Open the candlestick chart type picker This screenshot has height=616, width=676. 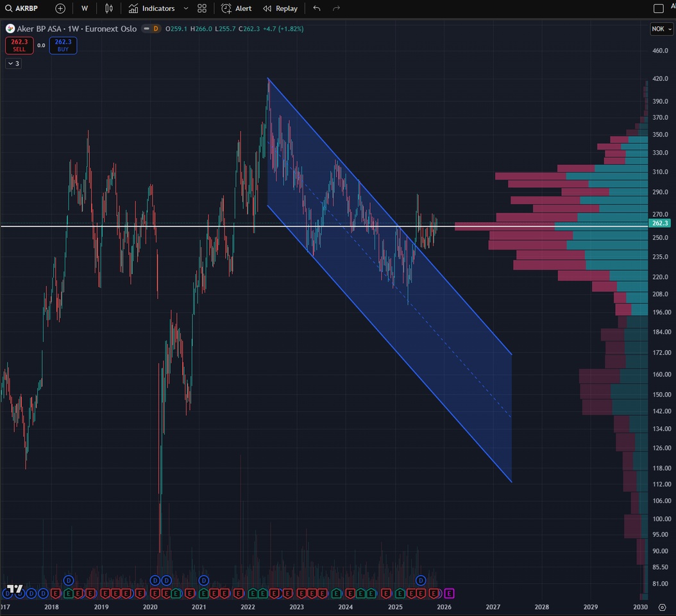pyautogui.click(x=109, y=8)
